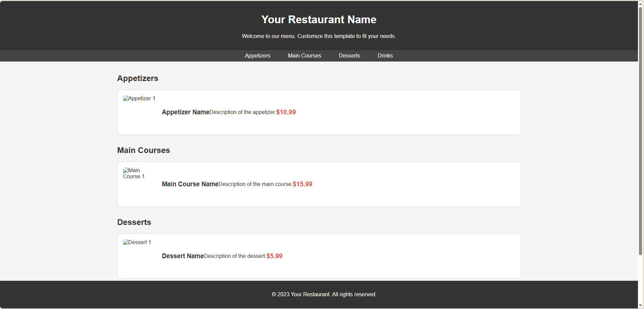The width and height of the screenshot is (644, 309).
Task: Go to the Main Courses nav link
Action: [x=304, y=55]
